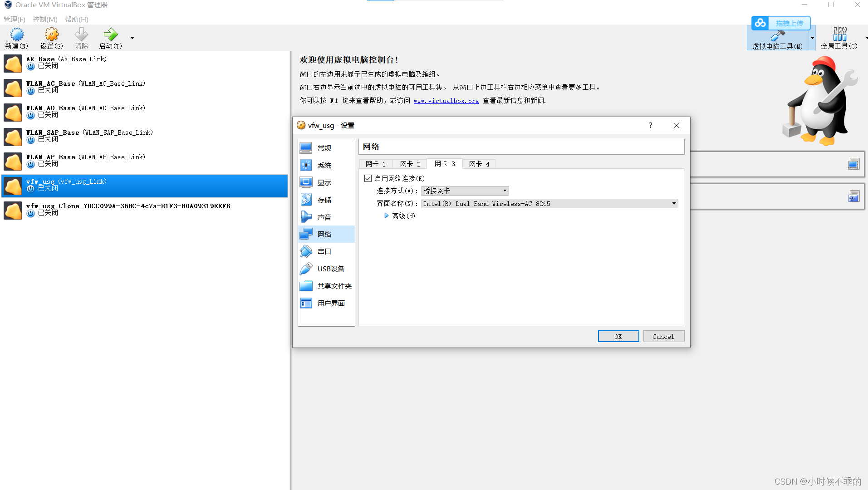Switch to 网卡 3 tab

coord(445,163)
